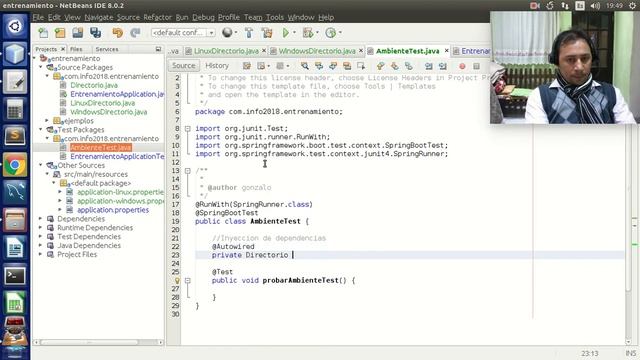Click the Save All toolbar icon
The height and width of the screenshot is (360, 640).
96,33
